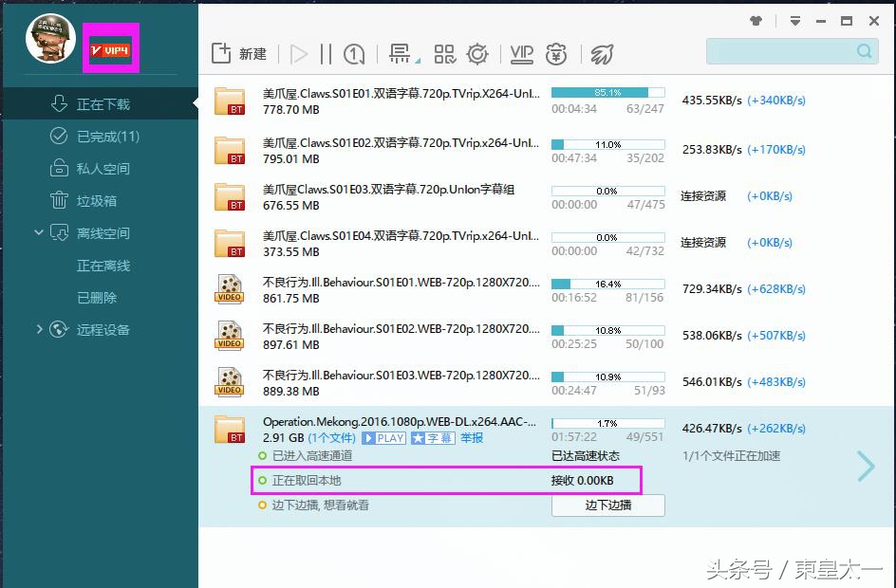Open the scheduled task clock icon

[354, 54]
